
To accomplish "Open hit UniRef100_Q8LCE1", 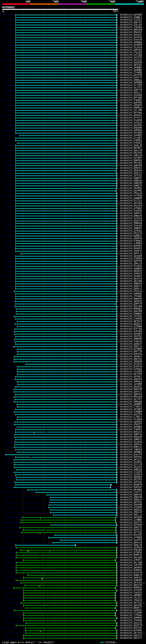I will (x=131, y=22).
